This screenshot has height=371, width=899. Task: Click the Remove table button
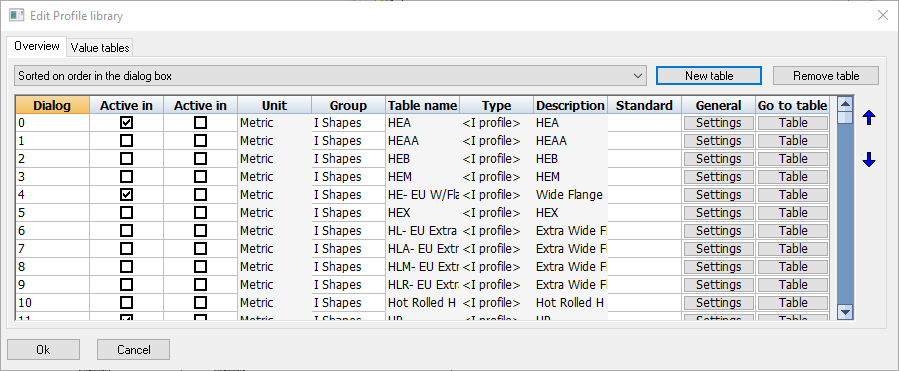(826, 76)
